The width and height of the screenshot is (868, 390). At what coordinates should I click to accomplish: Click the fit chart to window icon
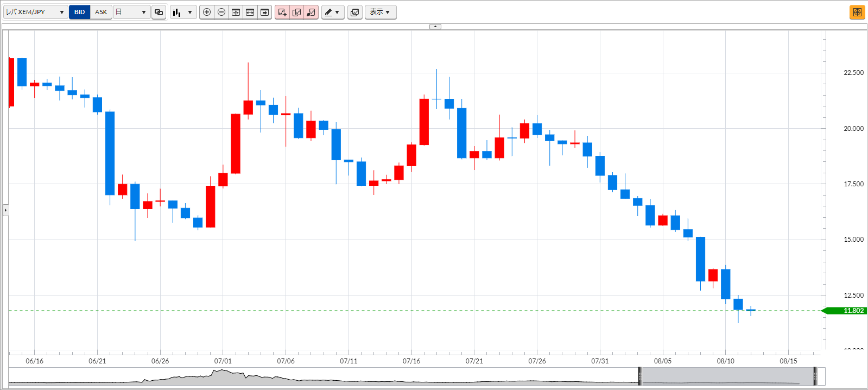click(236, 12)
